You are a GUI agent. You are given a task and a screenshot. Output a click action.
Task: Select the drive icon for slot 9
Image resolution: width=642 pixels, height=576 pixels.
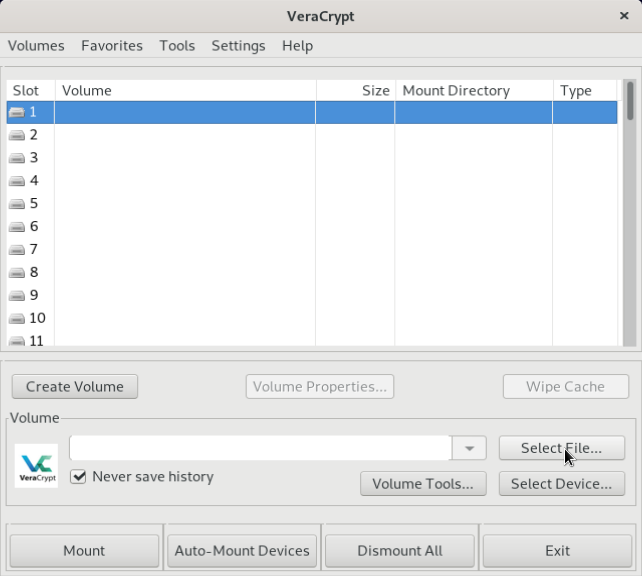[x=17, y=296]
